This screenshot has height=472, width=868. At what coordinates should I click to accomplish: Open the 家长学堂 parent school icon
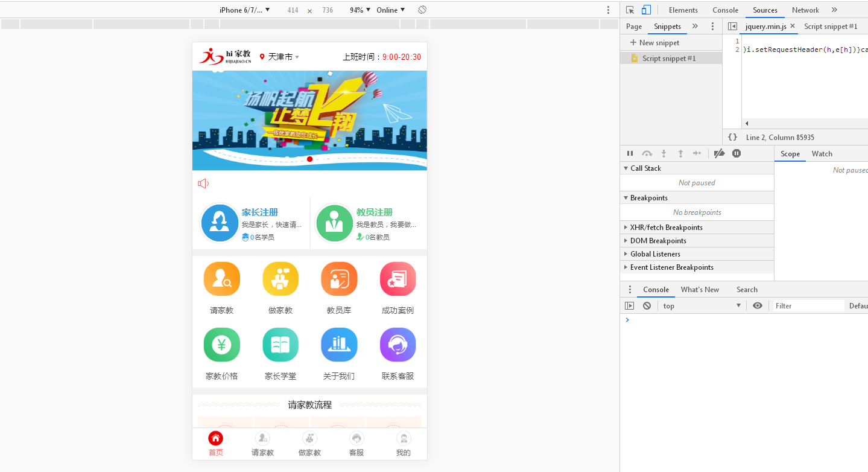(x=280, y=344)
